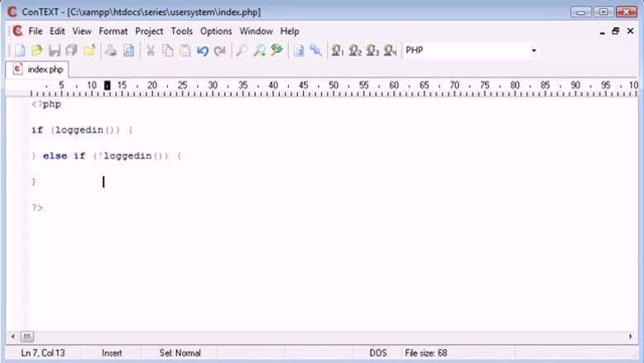Click the 'Ln 7, Col 13' status entry

coord(43,353)
